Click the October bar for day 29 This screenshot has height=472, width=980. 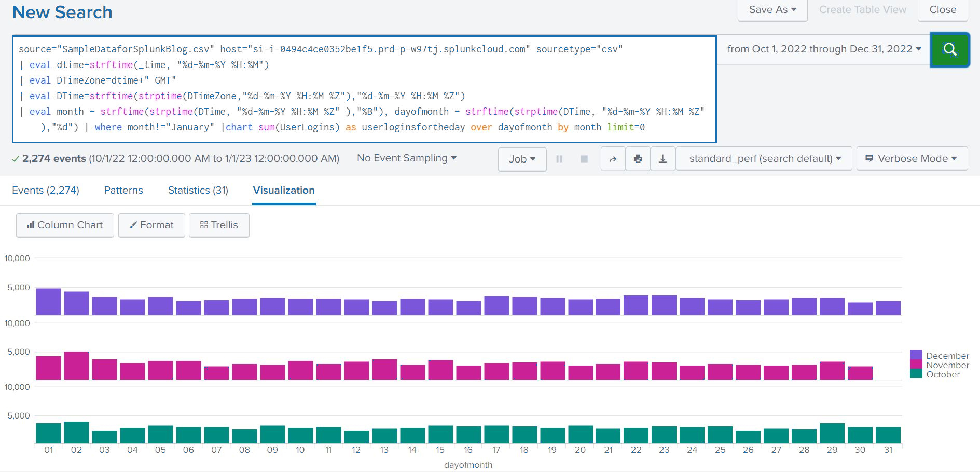[x=832, y=433]
